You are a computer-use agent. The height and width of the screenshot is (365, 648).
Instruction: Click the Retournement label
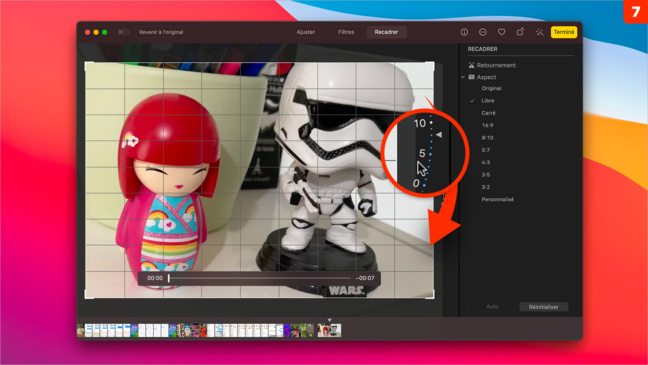point(496,65)
